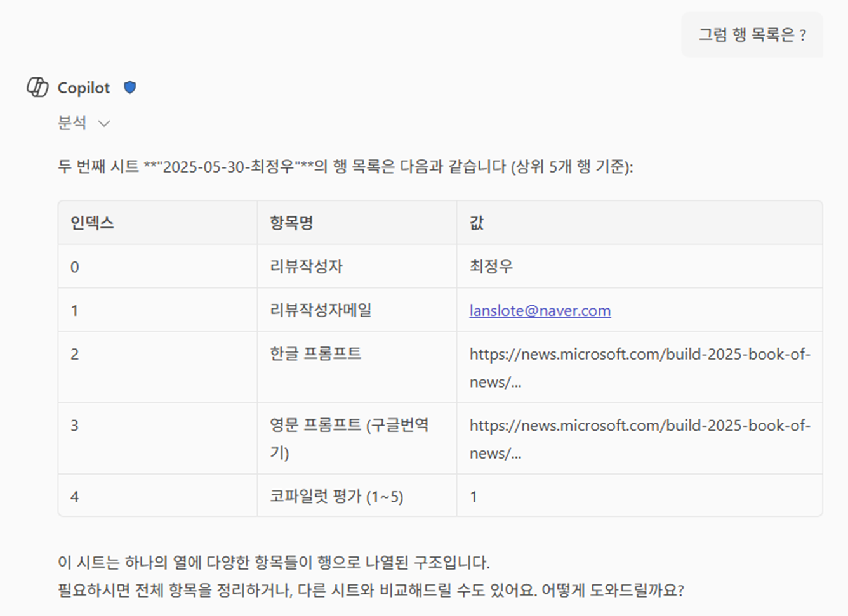Select the index cell showing 2
This screenshot has width=848, height=616.
157,367
